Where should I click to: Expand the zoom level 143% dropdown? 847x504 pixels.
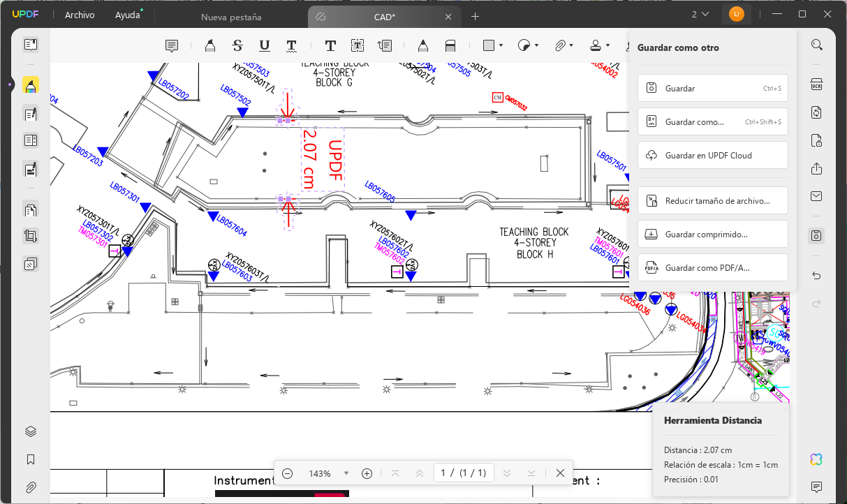[x=346, y=473]
